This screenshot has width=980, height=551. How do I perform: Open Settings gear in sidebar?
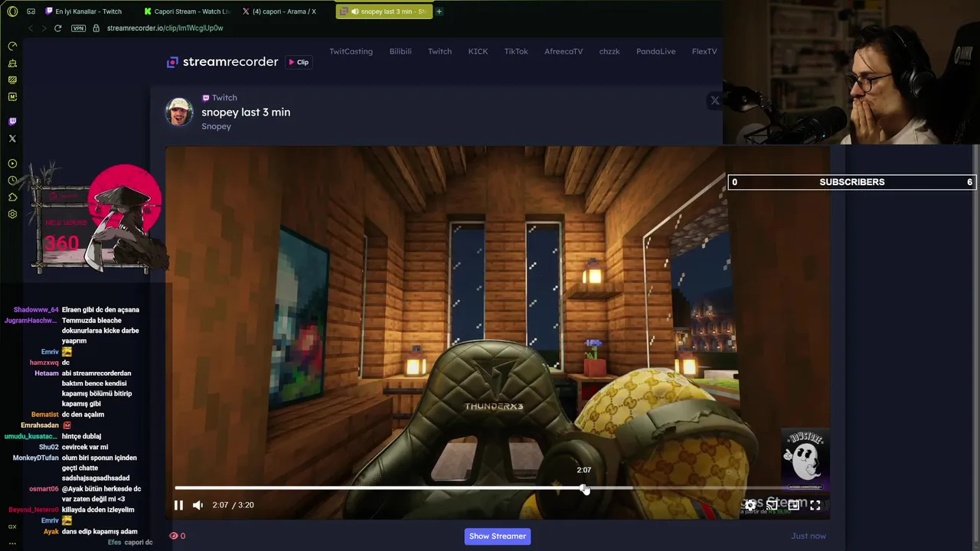[x=12, y=214]
